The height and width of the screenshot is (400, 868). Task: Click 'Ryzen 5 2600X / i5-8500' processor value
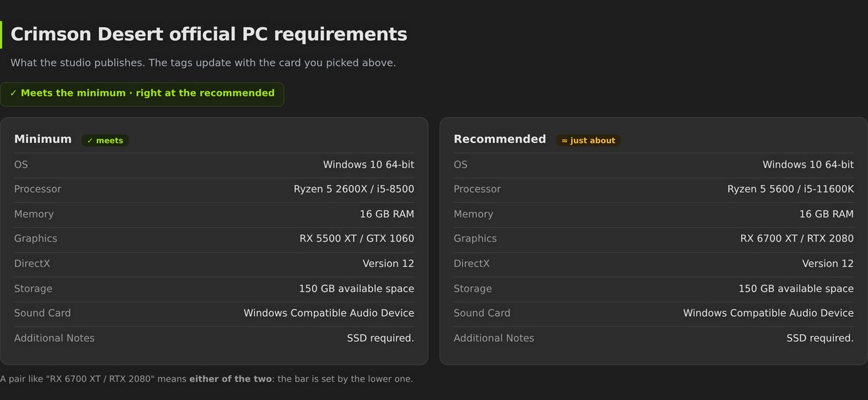[354, 189]
